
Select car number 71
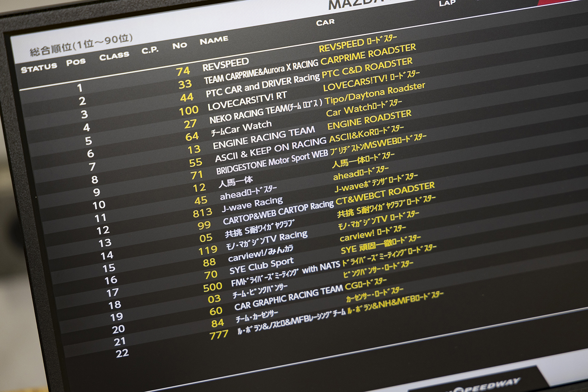(x=197, y=175)
